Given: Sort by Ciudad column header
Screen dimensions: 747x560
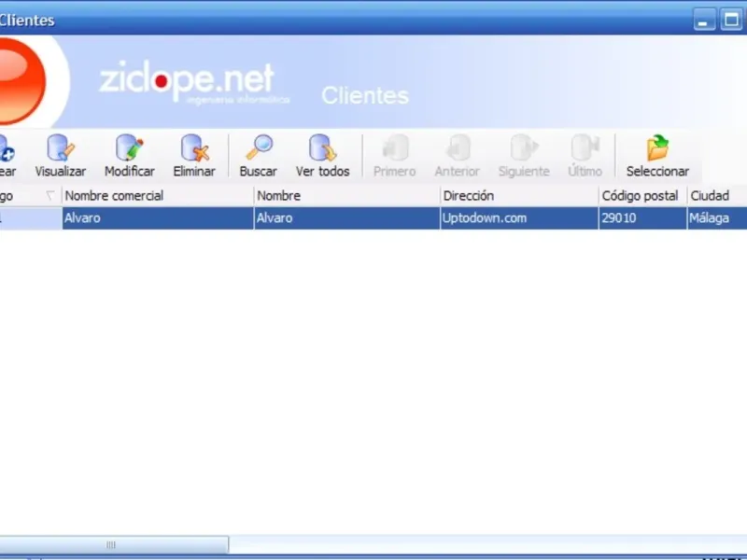Looking at the screenshot, I should pos(717,196).
